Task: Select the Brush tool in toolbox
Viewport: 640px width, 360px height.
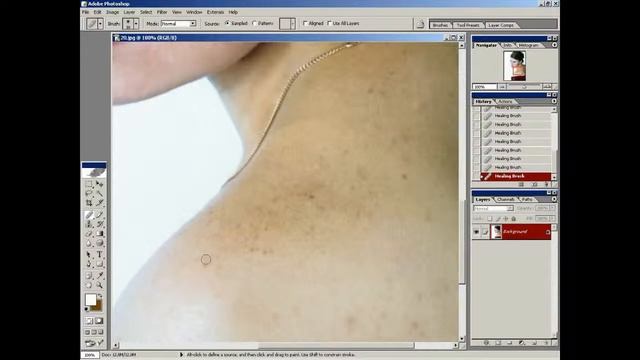Action: coord(99,215)
